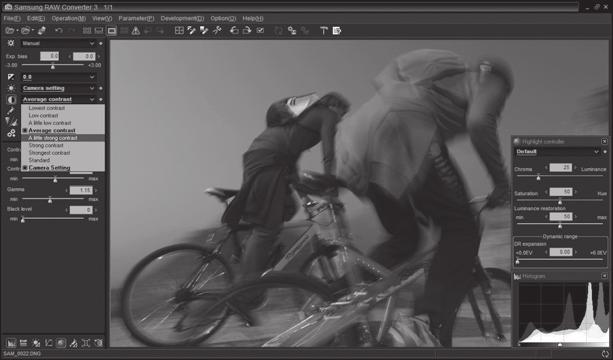
Task: Click the highlighted fifth bottom toolbar icon
Action: [61, 343]
